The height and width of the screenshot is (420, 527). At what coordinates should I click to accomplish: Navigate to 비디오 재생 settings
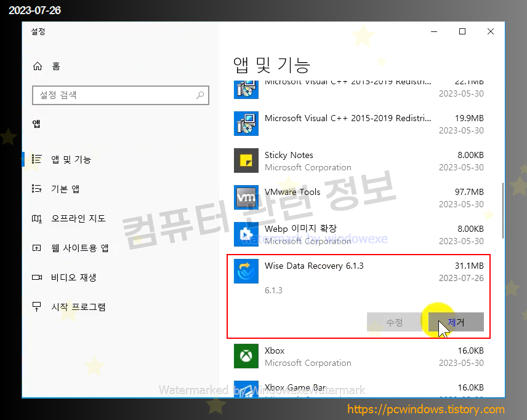(x=74, y=278)
